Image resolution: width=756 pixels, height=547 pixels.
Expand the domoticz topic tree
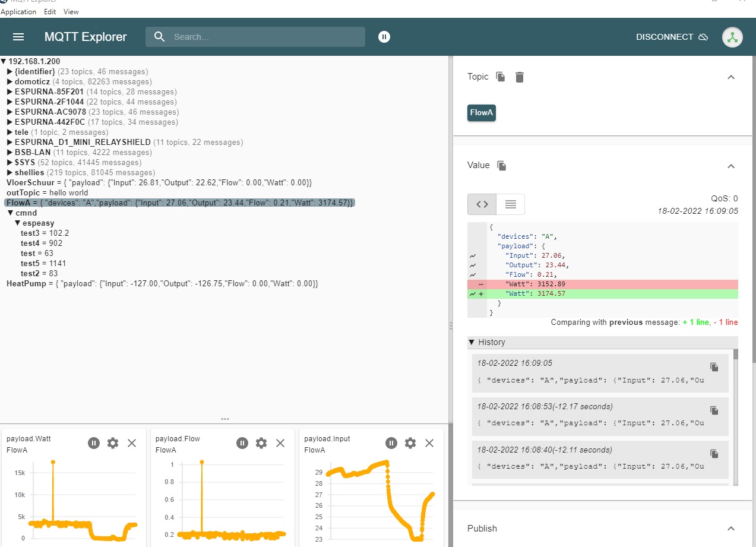pos(10,81)
